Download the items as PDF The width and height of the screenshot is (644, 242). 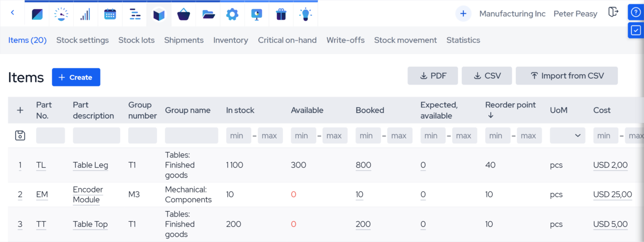433,76
